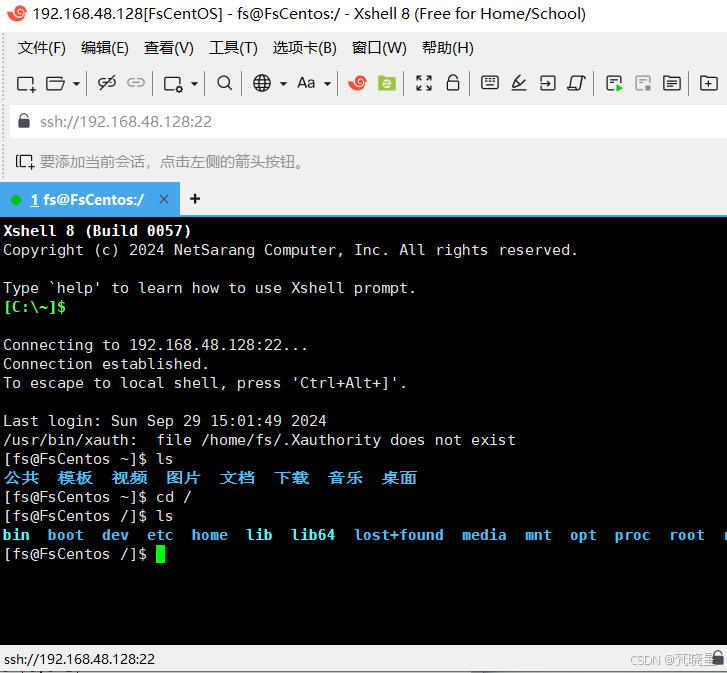
Task: Close the fs@FsCentos:/ tab with X
Action: (x=164, y=199)
